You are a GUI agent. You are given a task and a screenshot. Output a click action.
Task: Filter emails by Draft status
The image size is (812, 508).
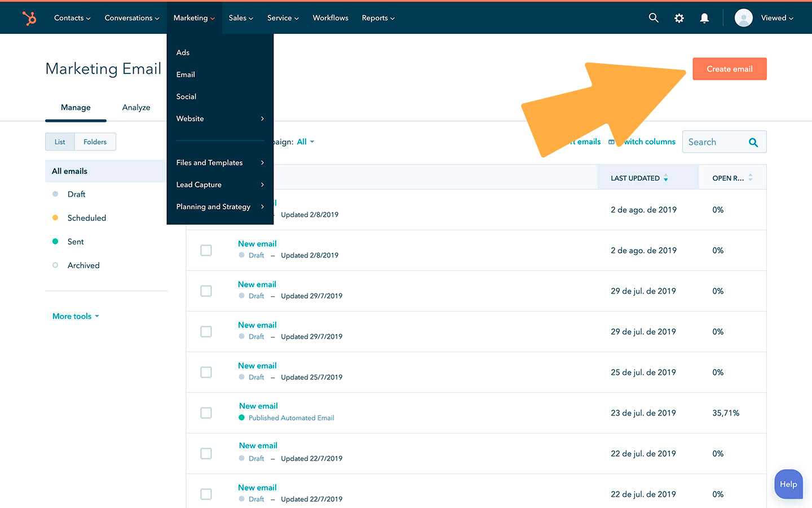[76, 194]
